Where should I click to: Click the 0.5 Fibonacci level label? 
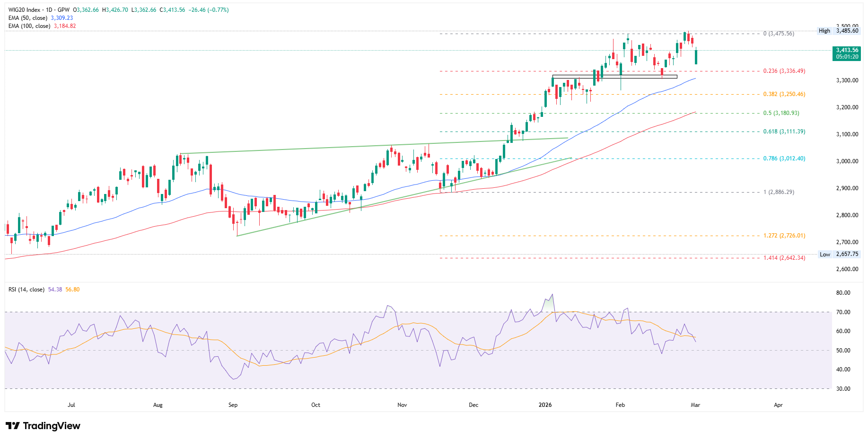781,113
